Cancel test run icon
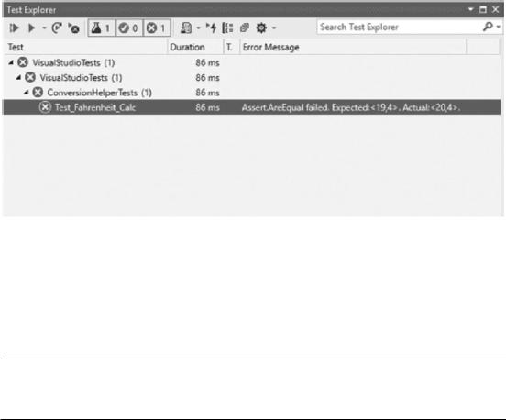506x420 pixels. coord(74,28)
